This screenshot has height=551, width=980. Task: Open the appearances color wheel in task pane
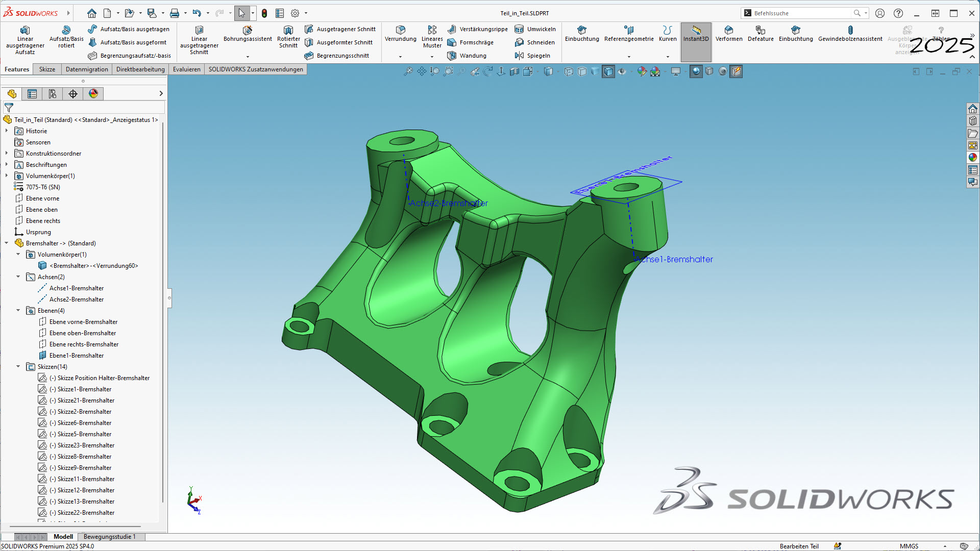[973, 158]
